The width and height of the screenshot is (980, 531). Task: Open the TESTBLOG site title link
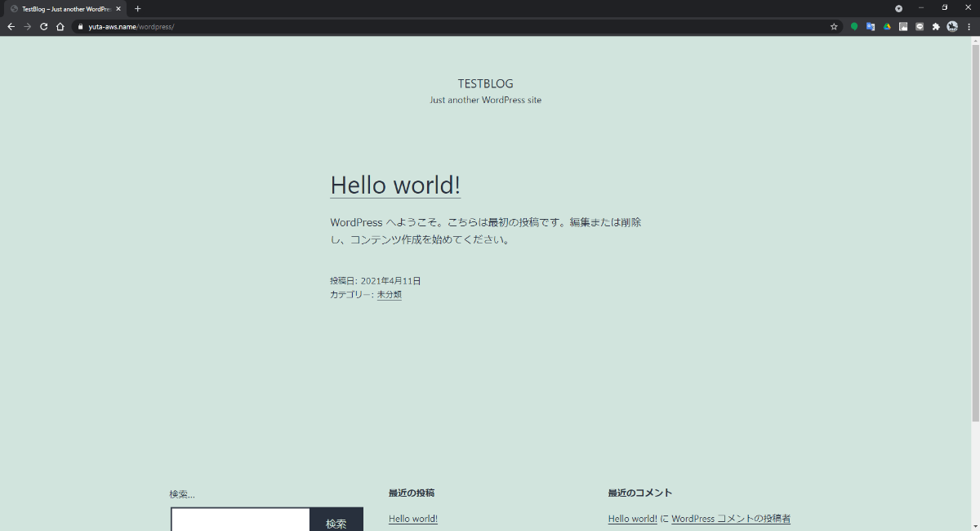coord(485,83)
